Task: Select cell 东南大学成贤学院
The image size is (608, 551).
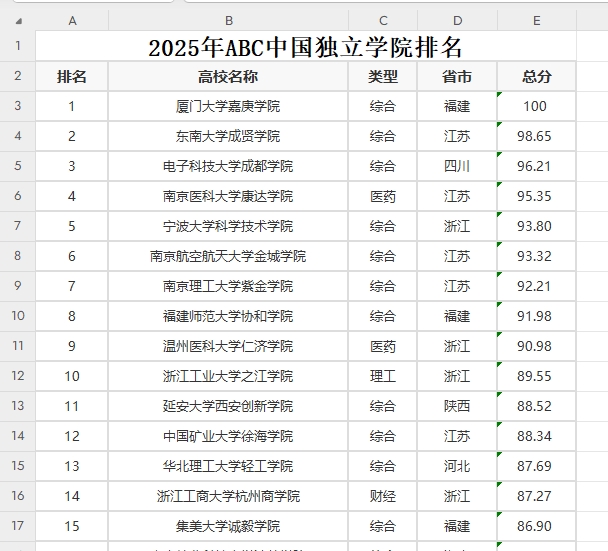Action: (228, 136)
